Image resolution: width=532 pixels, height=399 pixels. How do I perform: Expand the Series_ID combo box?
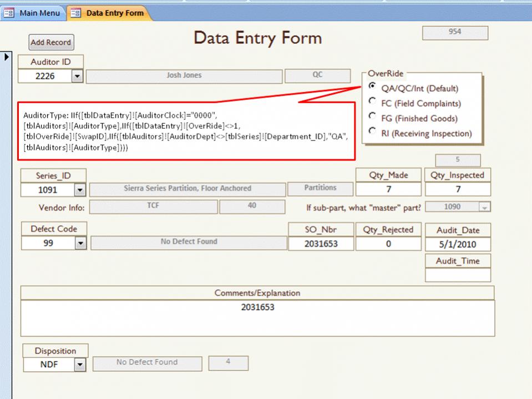tap(79, 190)
